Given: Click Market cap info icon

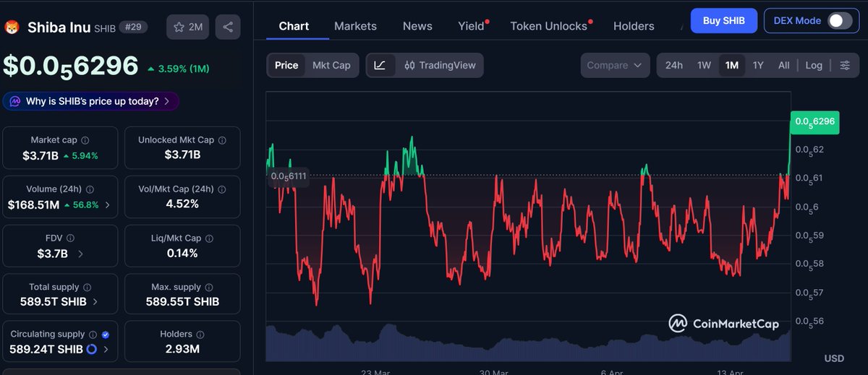Looking at the screenshot, I should [x=85, y=140].
